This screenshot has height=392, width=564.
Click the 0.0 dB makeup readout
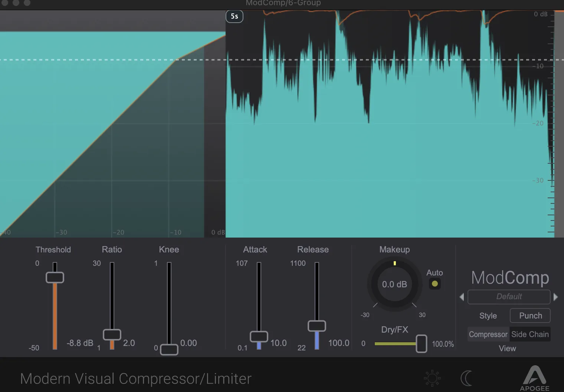pyautogui.click(x=394, y=284)
